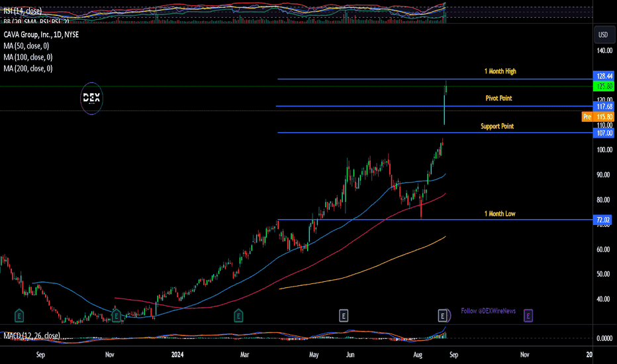617x364 pixels.
Task: Click the 100.00 price scale value
Action: coord(604,150)
